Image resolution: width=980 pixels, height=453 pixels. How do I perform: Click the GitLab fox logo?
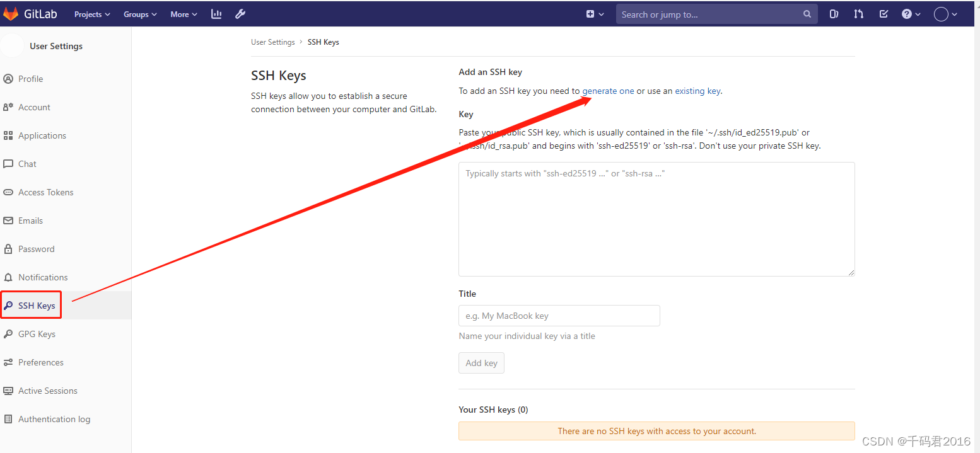pos(11,13)
